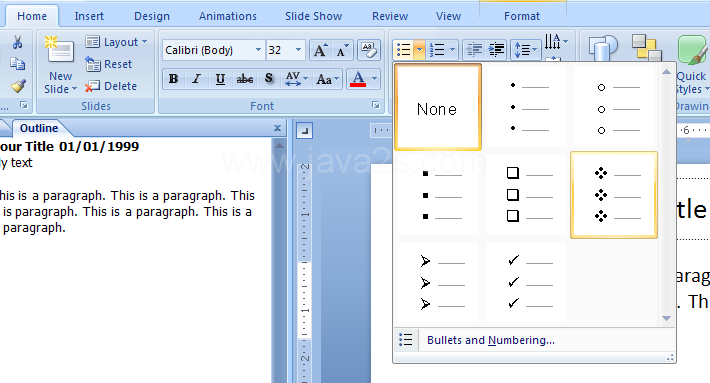Open the font color dropdown arrow
The width and height of the screenshot is (710, 383).
pos(374,79)
